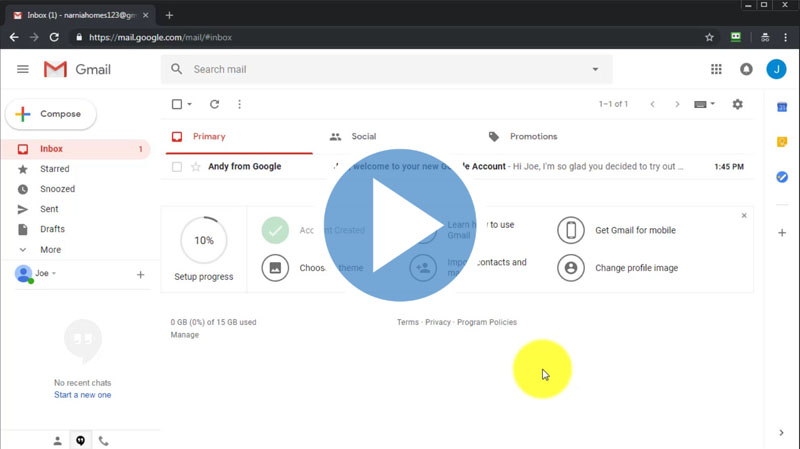
Task: Switch to the Promotions tab
Action: click(x=533, y=136)
